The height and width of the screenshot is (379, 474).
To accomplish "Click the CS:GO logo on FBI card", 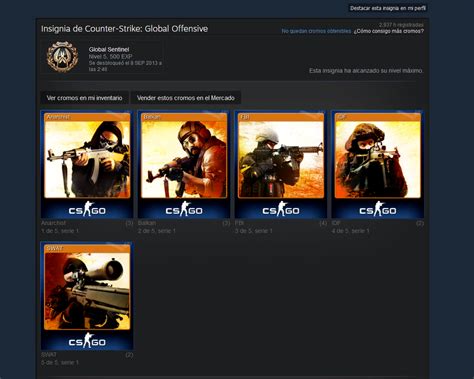I will [281, 209].
